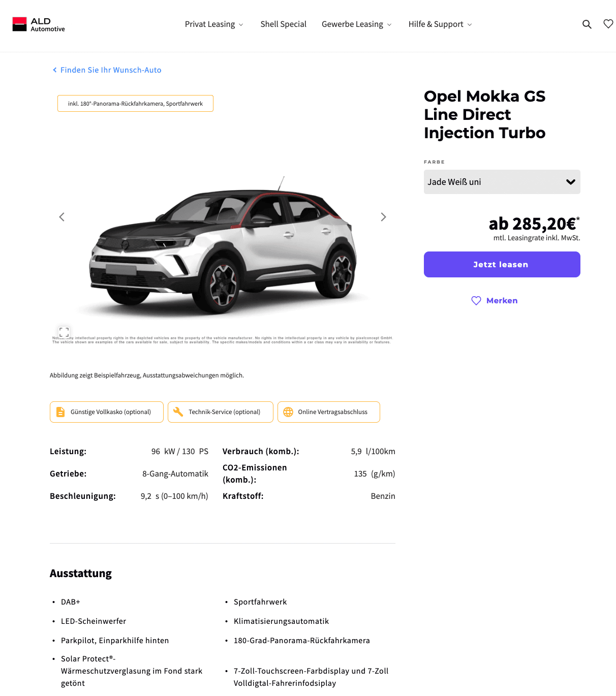Screen dimensions: 616x696
Task: Expand the Privat Leasing menu
Action: click(x=214, y=24)
